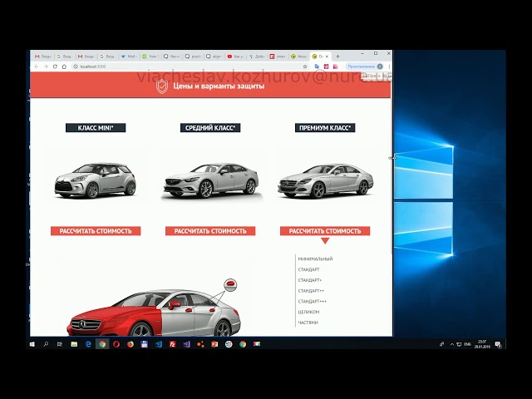532x399 pixels.
Task: Switch to the first Gmail tab
Action: pyautogui.click(x=42, y=57)
